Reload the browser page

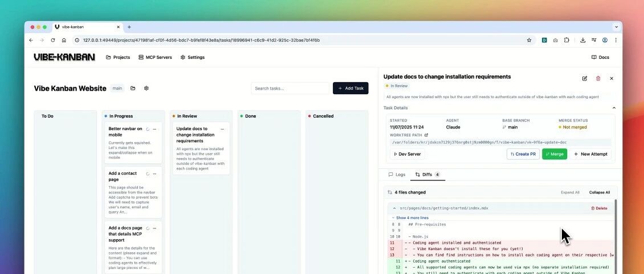point(52,41)
